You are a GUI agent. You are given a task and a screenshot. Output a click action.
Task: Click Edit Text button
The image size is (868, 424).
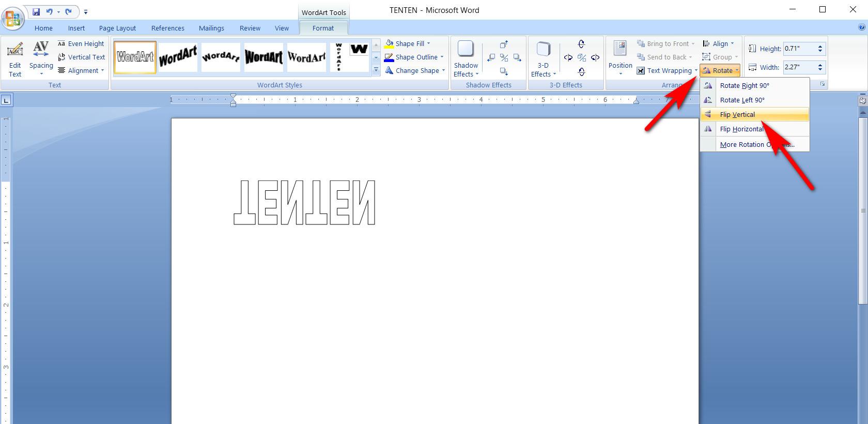15,58
